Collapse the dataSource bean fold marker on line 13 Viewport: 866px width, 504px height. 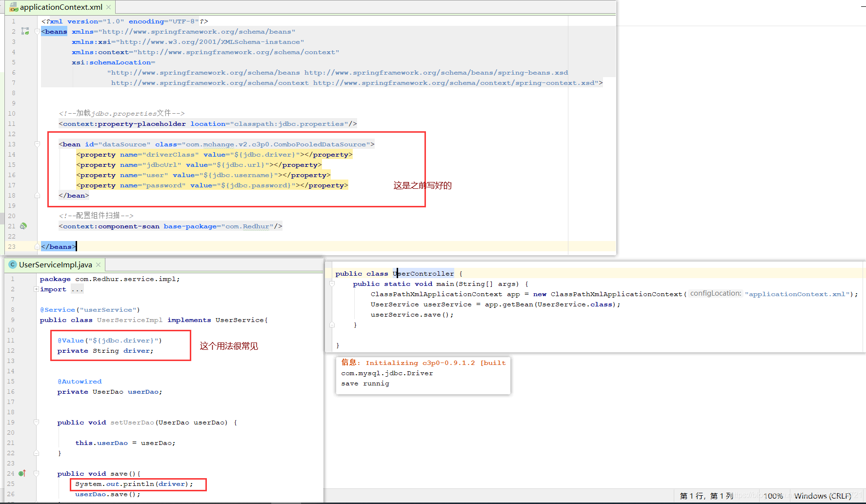pyautogui.click(x=37, y=144)
